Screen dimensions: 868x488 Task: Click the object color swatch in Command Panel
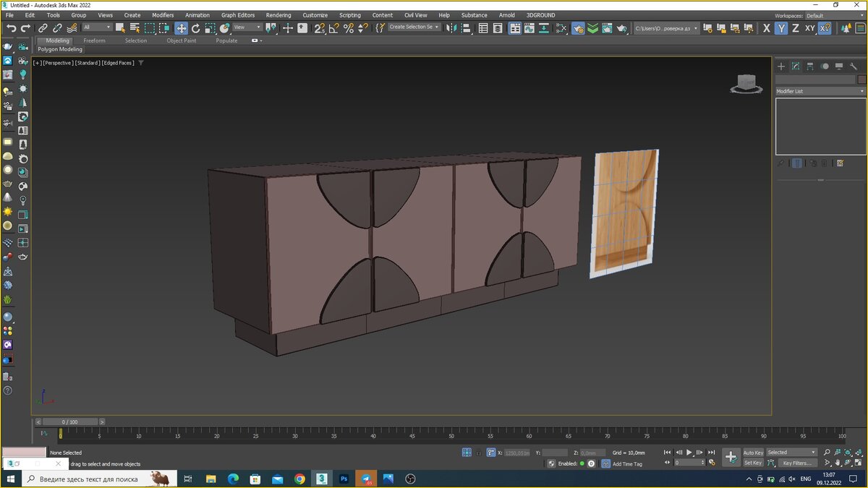click(x=861, y=80)
